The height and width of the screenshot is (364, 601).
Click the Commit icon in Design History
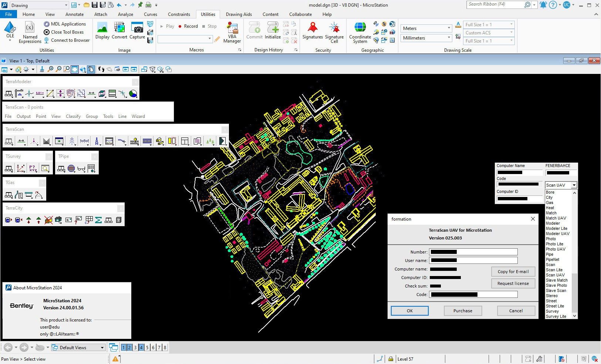(254, 30)
